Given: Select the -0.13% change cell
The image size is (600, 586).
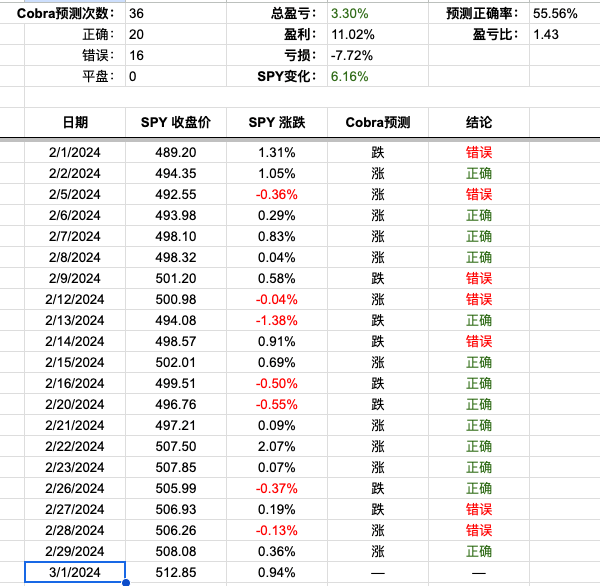Looking at the screenshot, I should pos(277,530).
